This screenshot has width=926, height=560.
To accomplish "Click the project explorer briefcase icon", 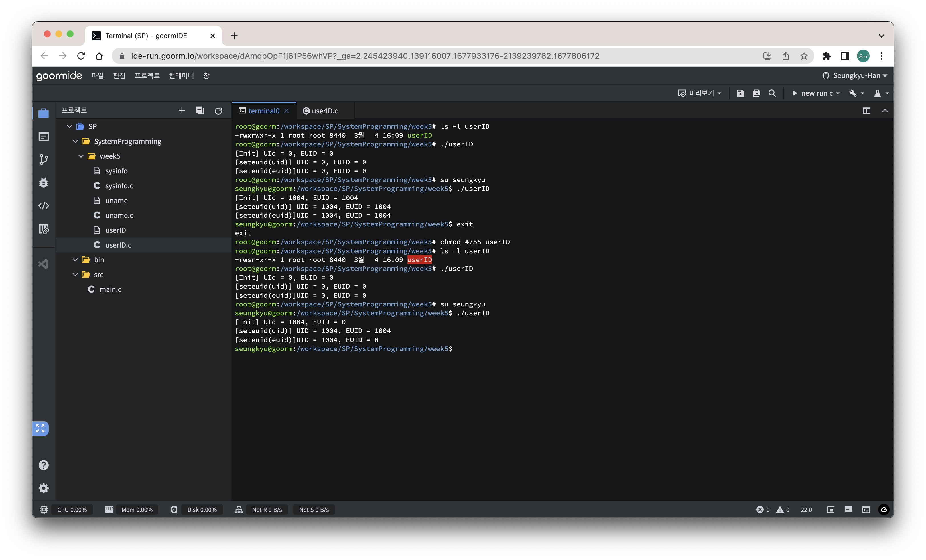I will [x=44, y=113].
